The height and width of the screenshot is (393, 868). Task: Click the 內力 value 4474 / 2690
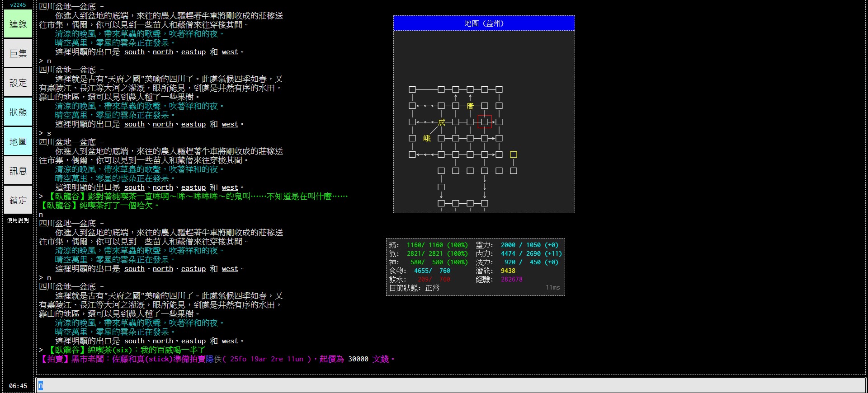click(521, 253)
